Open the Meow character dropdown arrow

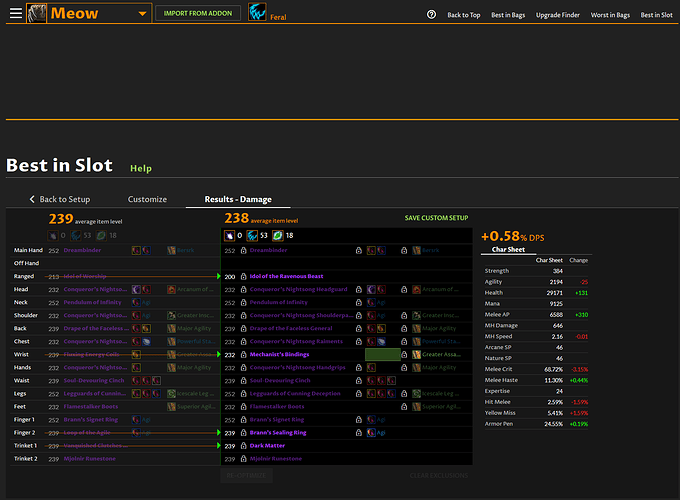coord(142,13)
